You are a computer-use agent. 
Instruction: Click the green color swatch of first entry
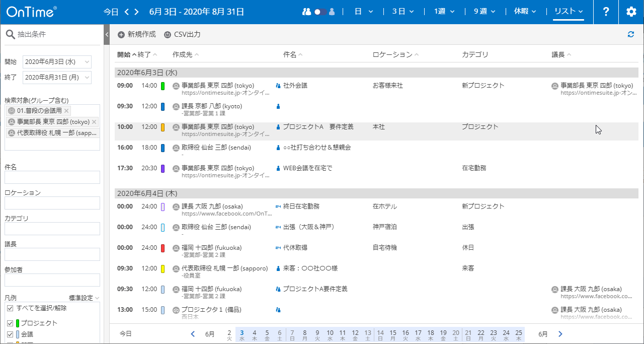pyautogui.click(x=163, y=86)
